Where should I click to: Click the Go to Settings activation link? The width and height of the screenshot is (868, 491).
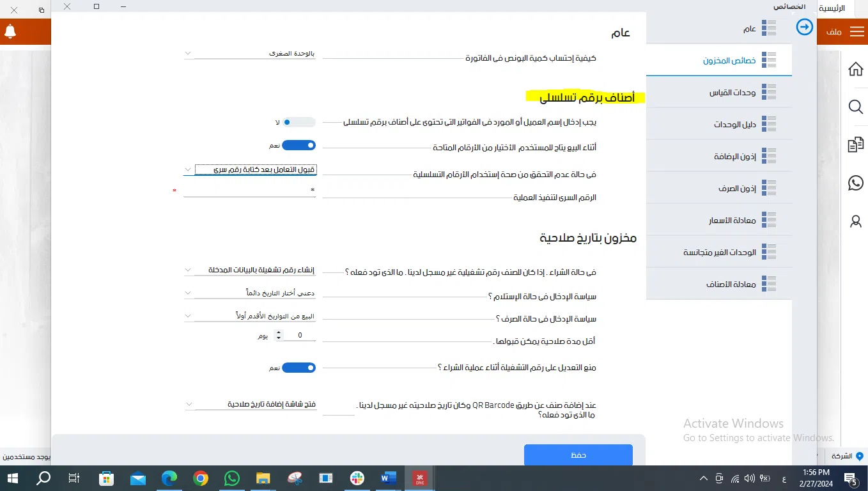point(759,438)
